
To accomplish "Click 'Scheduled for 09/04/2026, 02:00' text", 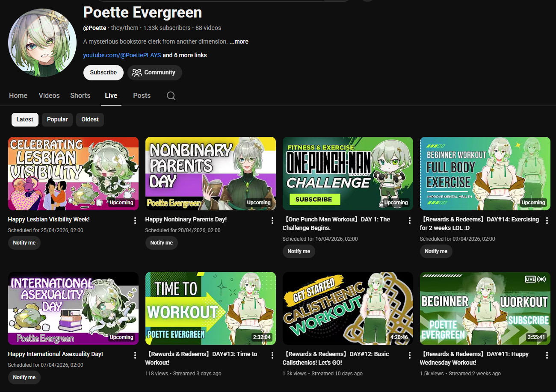I will [458, 239].
